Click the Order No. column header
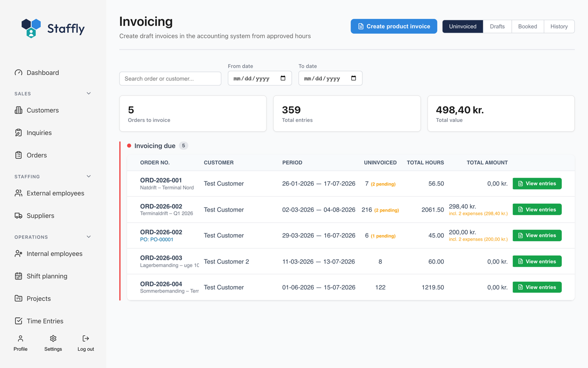The image size is (588, 368). (x=155, y=163)
